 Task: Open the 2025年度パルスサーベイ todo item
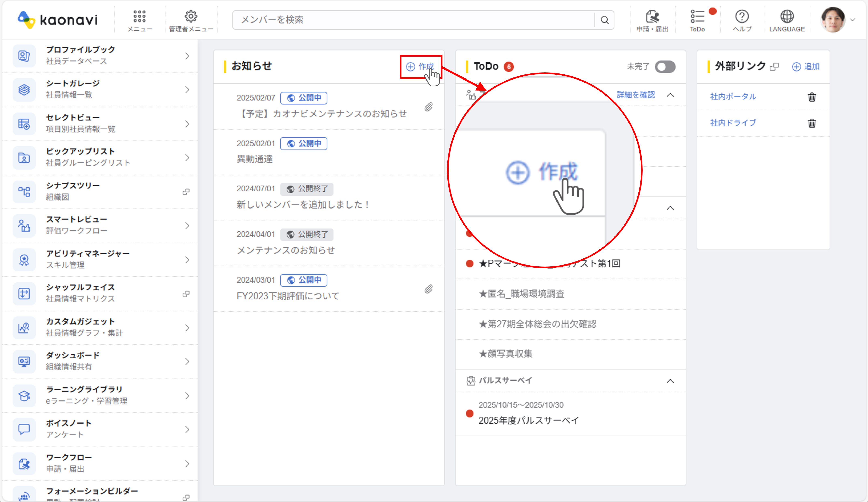pyautogui.click(x=529, y=420)
